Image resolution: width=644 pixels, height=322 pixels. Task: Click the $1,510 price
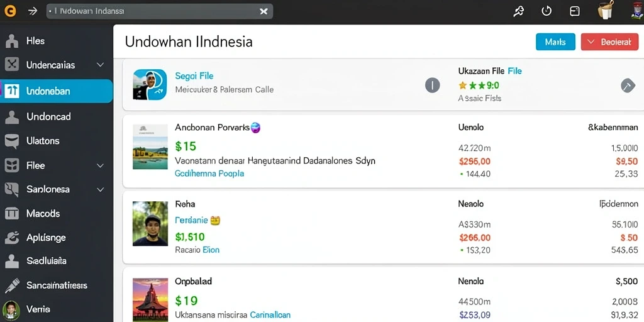click(x=190, y=237)
